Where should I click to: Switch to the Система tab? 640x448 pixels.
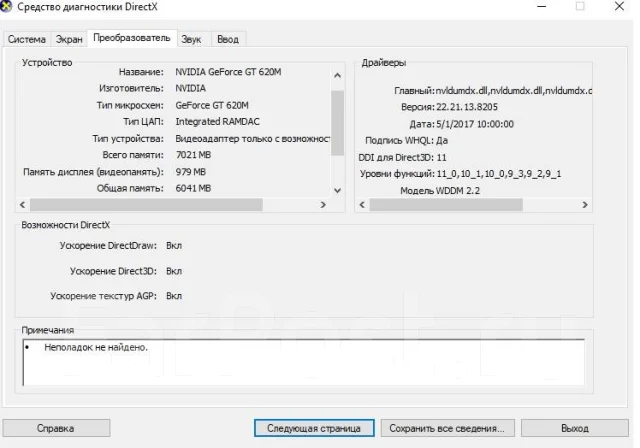coord(27,39)
